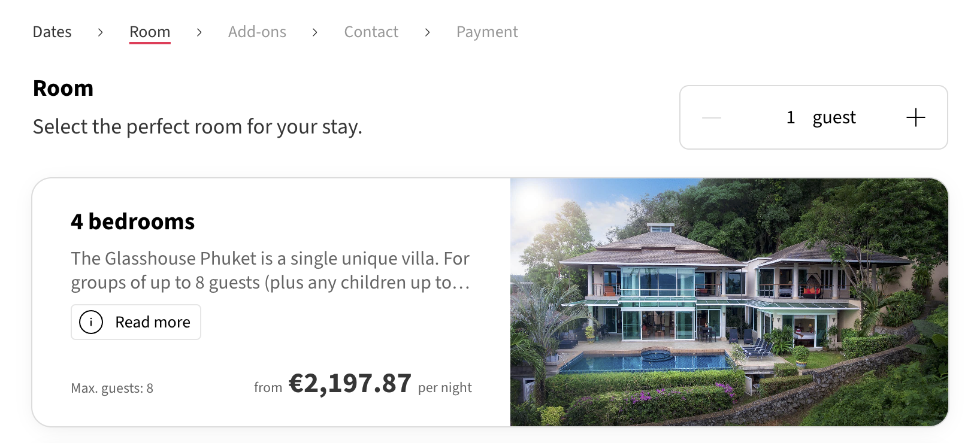Click the chevron after Add-ons
The height and width of the screenshot is (443, 980).
(315, 32)
